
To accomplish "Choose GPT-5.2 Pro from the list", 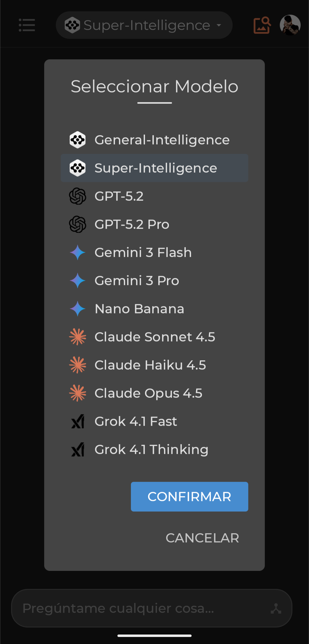I will click(132, 224).
